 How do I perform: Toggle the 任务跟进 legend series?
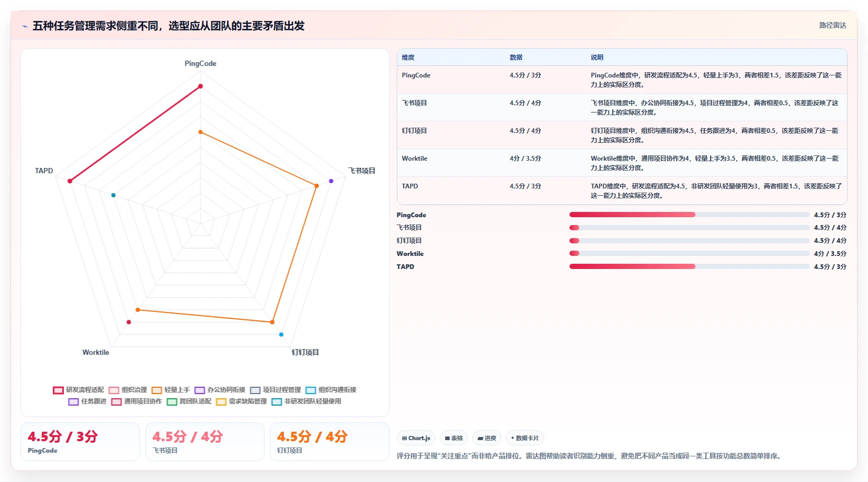point(87,401)
